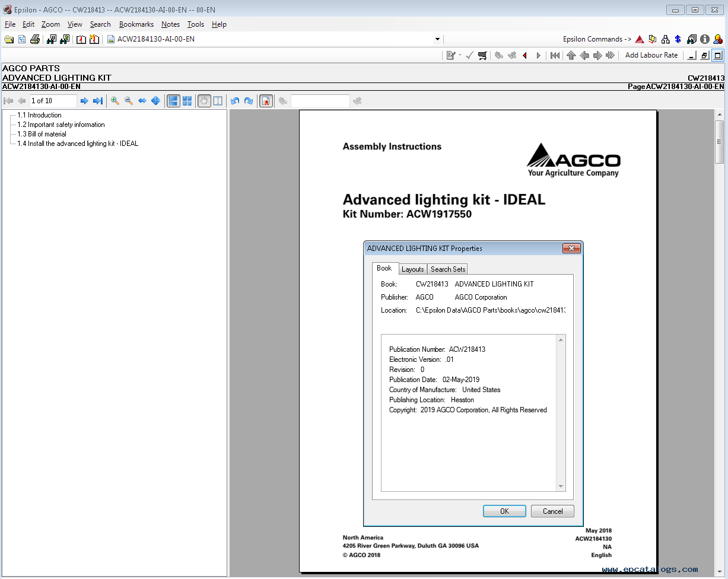Switch to the Layouts tab

[x=413, y=269]
